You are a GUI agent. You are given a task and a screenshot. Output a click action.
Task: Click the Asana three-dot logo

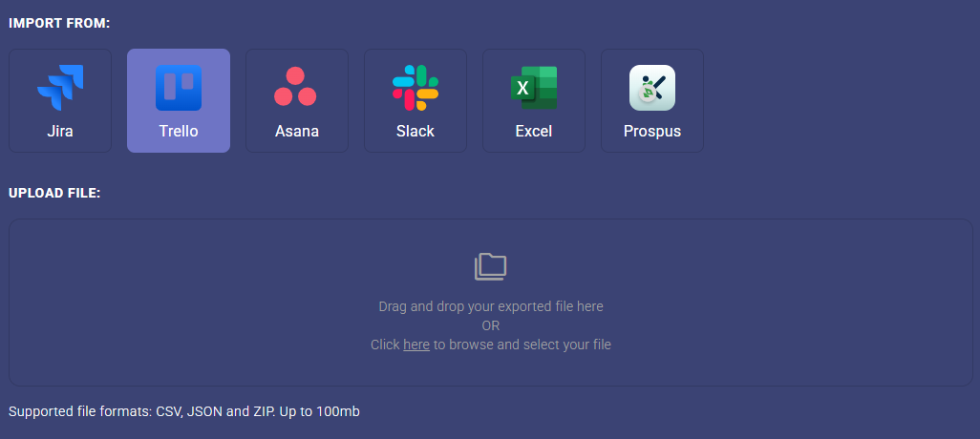[296, 88]
